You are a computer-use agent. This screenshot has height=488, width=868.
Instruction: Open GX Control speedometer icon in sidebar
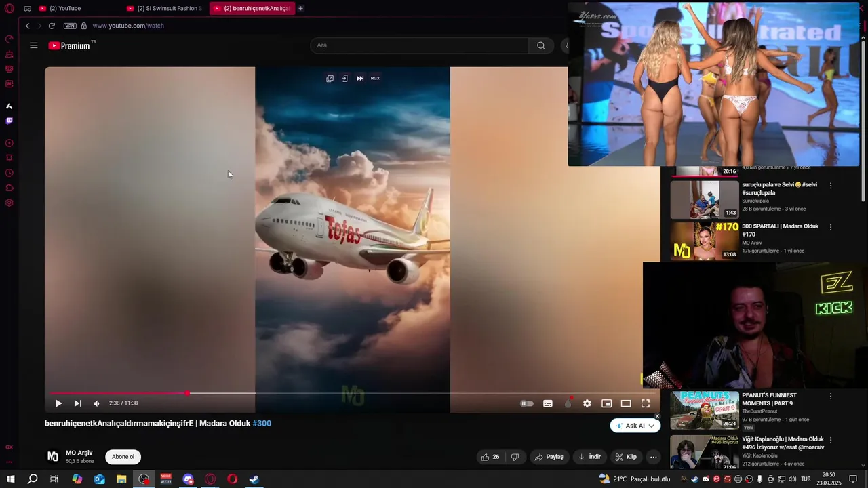pyautogui.click(x=9, y=39)
